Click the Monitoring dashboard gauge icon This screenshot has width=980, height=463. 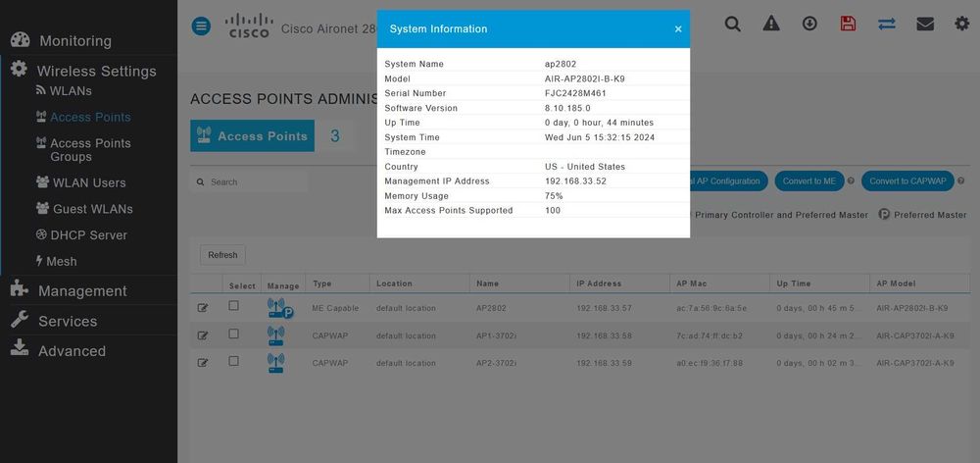[20, 39]
